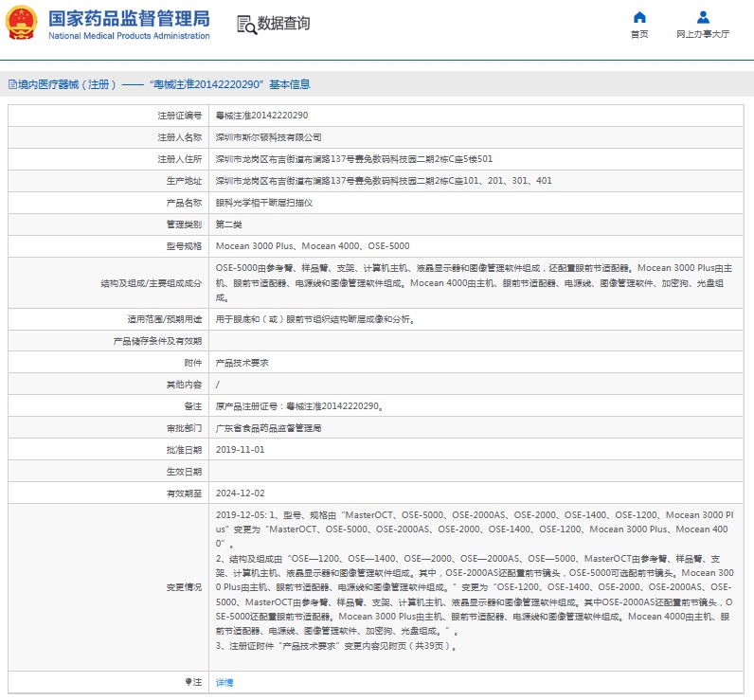Click the 数据查询 heading text
Image resolution: width=754 pixels, height=700 pixels.
[283, 24]
